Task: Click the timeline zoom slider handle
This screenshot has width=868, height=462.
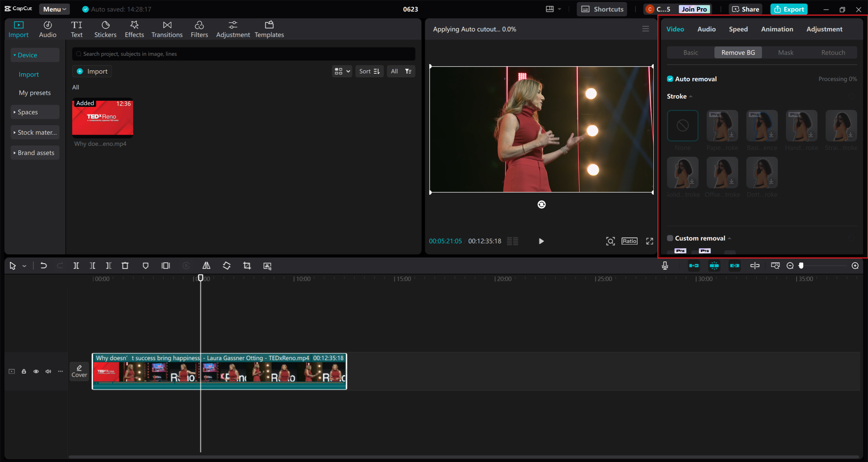Action: pyautogui.click(x=801, y=266)
